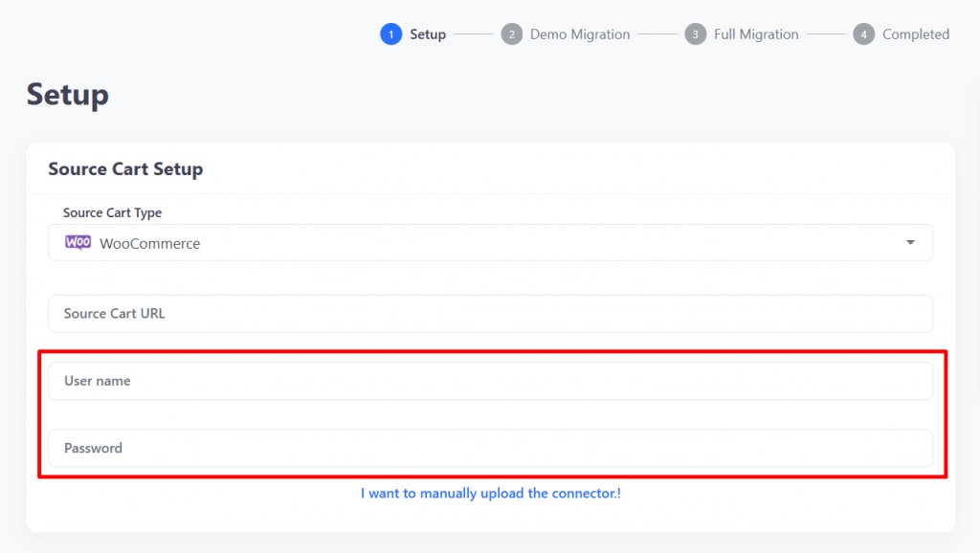The image size is (980, 553).
Task: Select the Demo Migration step label
Action: [x=580, y=34]
